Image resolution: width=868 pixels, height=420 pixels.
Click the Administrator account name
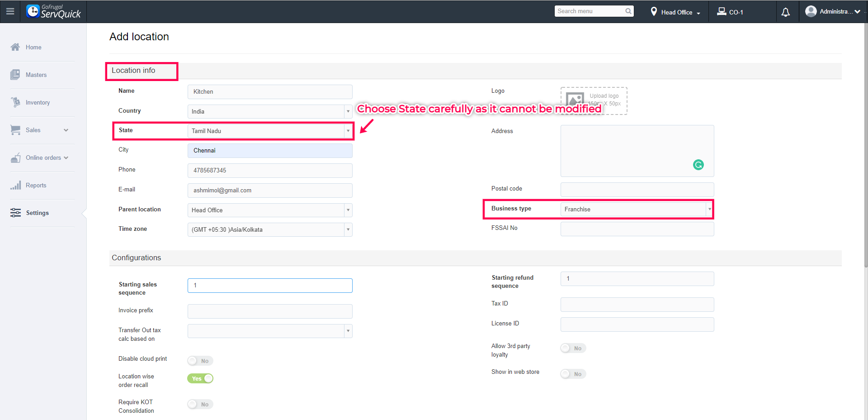[x=836, y=12]
